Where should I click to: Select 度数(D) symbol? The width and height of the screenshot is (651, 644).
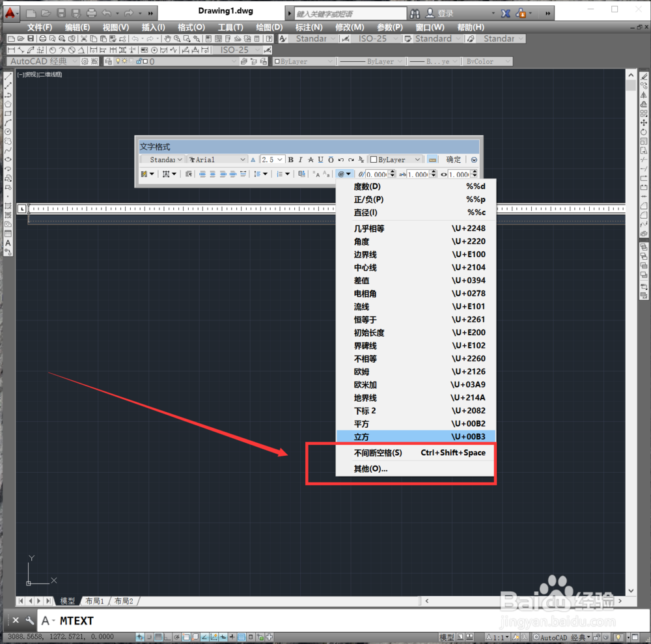(x=415, y=186)
